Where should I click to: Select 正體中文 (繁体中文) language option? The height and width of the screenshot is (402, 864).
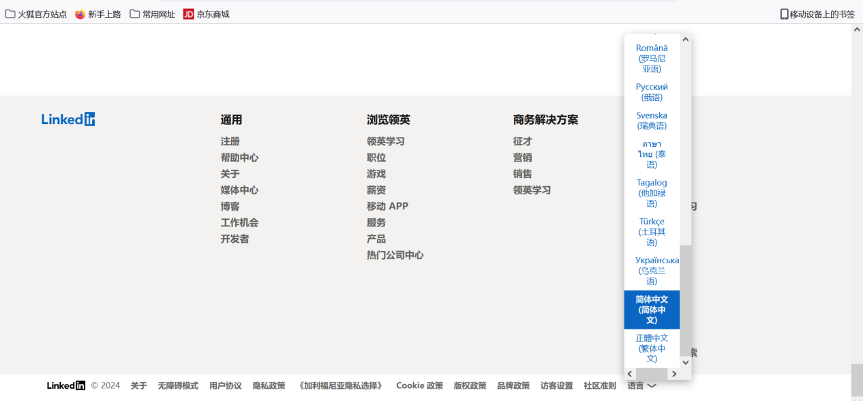(651, 348)
